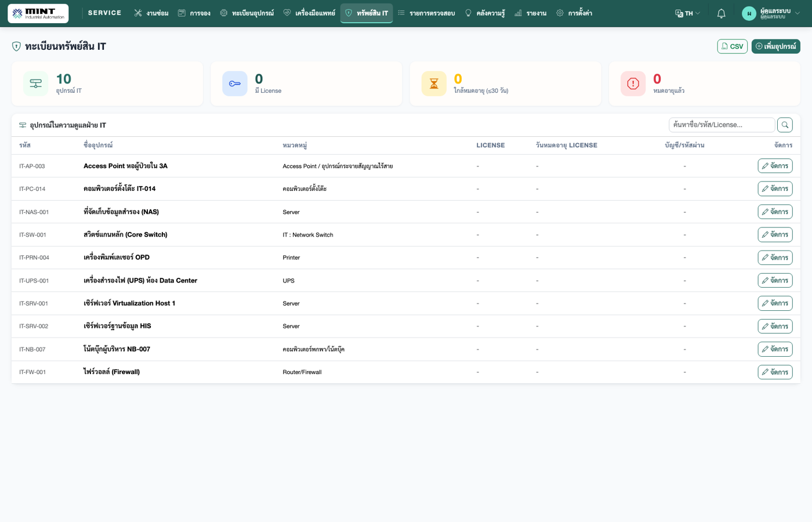812x522 pixels.
Task: Click จัดการ for คอมพิวเตอร์ตั้งโต๊ะ IT-014
Action: (775, 188)
